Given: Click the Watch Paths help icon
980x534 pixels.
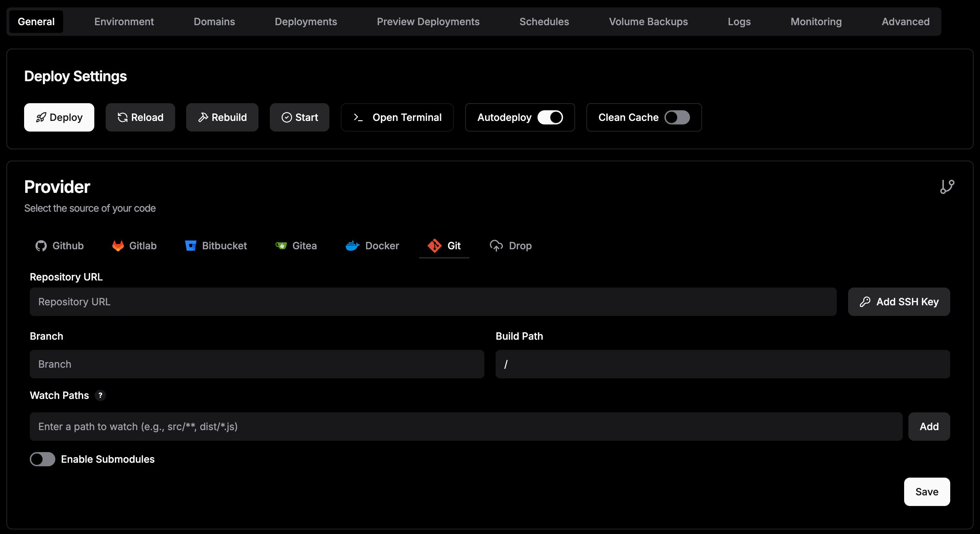Looking at the screenshot, I should pyautogui.click(x=100, y=395).
